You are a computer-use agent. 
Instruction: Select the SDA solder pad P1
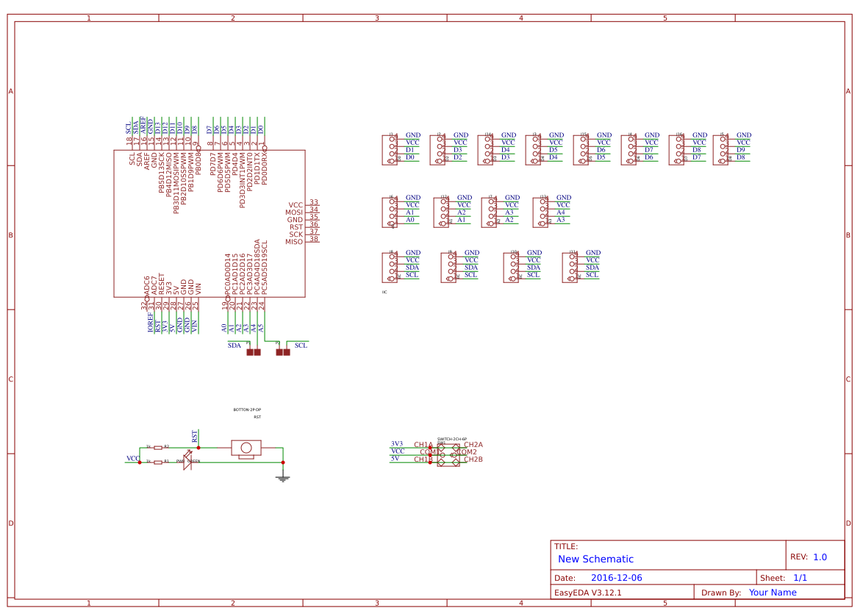[254, 352]
